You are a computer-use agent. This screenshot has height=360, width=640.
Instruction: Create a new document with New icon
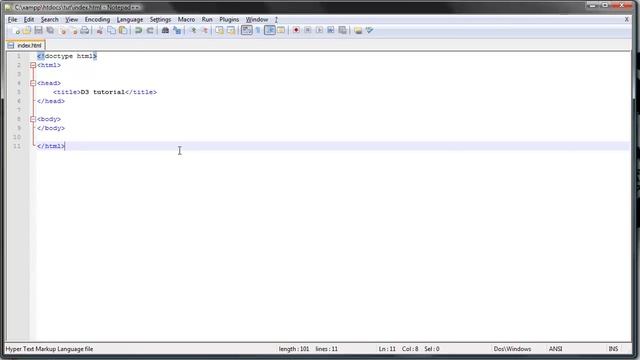pos(16,31)
